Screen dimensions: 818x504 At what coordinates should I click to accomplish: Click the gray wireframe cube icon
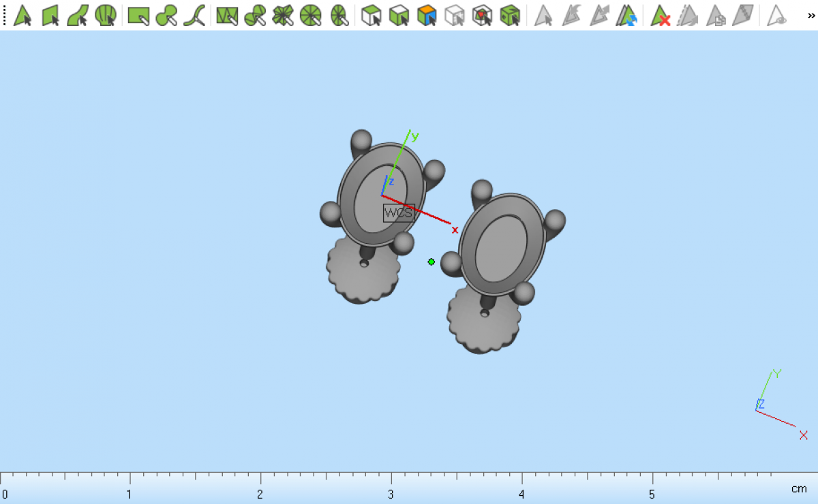coord(455,15)
